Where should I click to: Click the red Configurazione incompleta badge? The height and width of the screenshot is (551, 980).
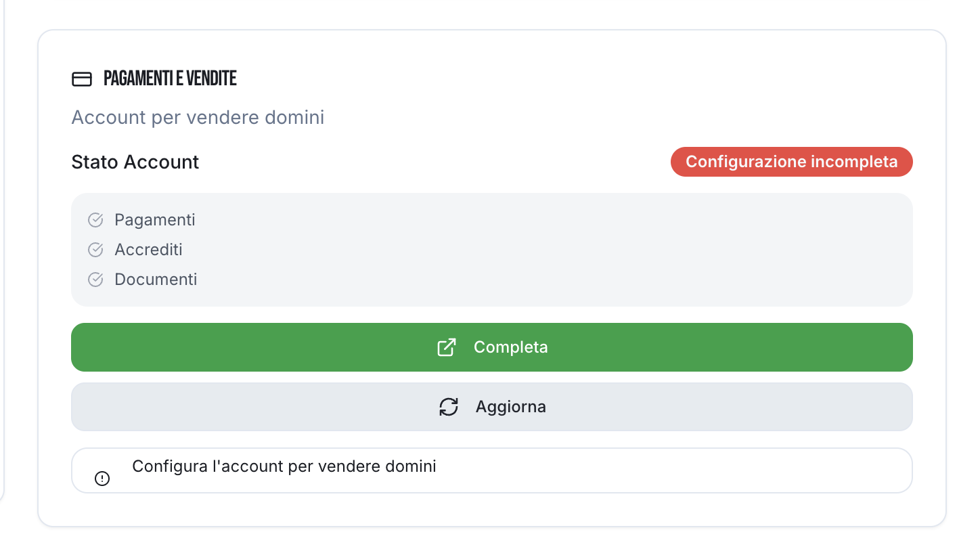[791, 162]
